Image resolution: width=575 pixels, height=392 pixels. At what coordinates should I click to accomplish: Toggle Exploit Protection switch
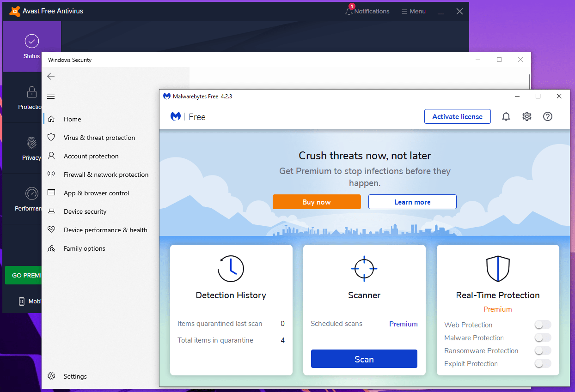click(x=543, y=364)
